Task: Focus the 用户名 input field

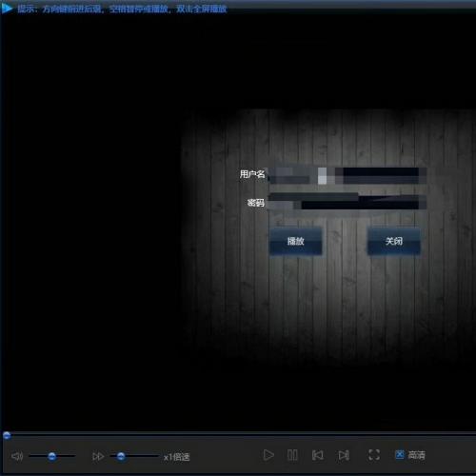Action: point(347,175)
